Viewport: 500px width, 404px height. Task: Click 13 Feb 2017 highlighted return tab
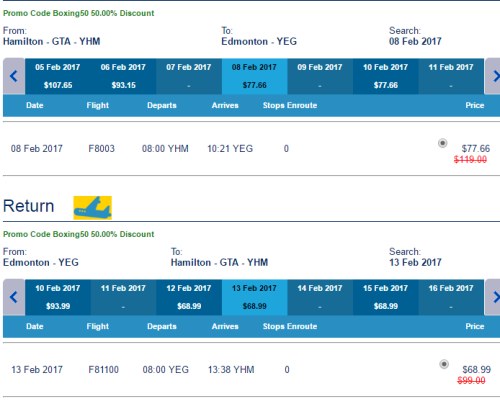pos(254,297)
